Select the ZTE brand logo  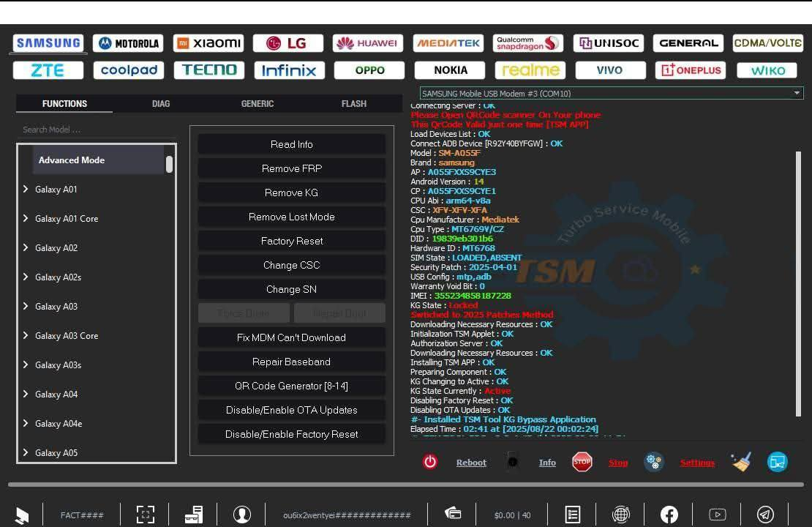pyautogui.click(x=48, y=70)
